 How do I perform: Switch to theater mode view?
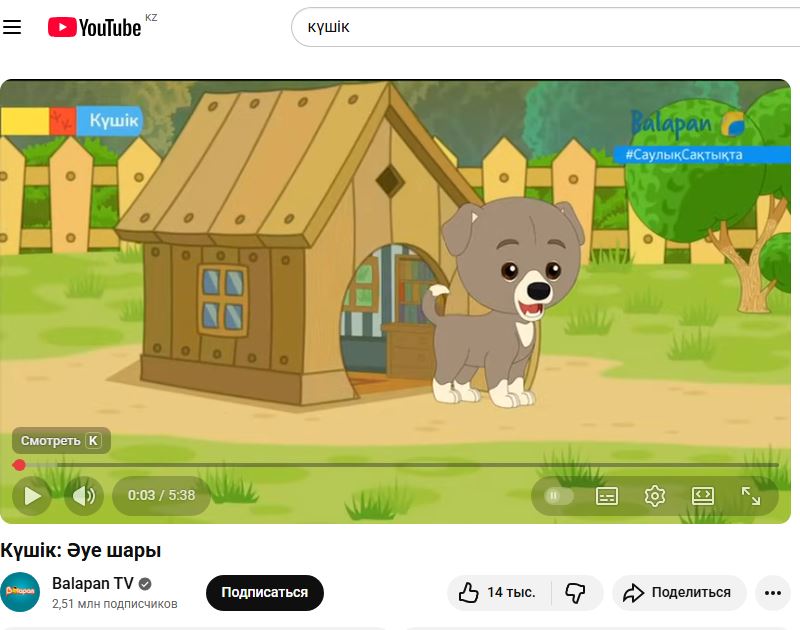click(703, 495)
